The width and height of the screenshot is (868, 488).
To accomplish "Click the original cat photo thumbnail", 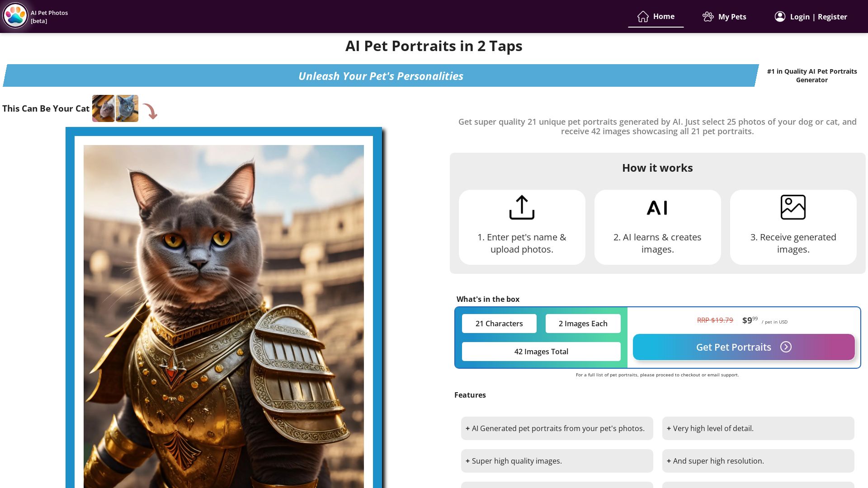I will point(103,108).
